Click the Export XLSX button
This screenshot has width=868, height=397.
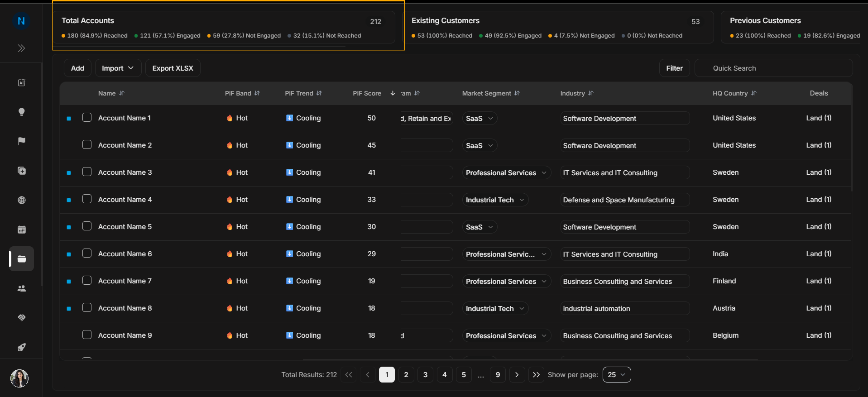(173, 68)
